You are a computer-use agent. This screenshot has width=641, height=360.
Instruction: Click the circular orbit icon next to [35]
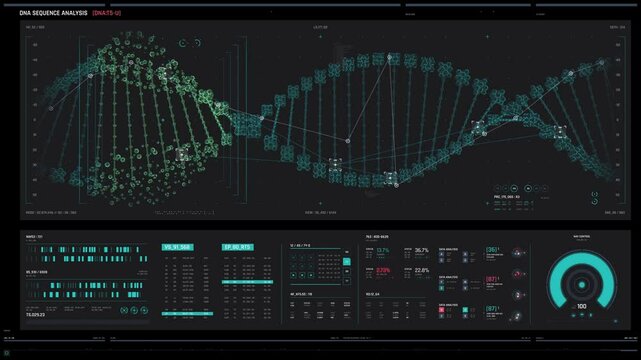[517, 253]
